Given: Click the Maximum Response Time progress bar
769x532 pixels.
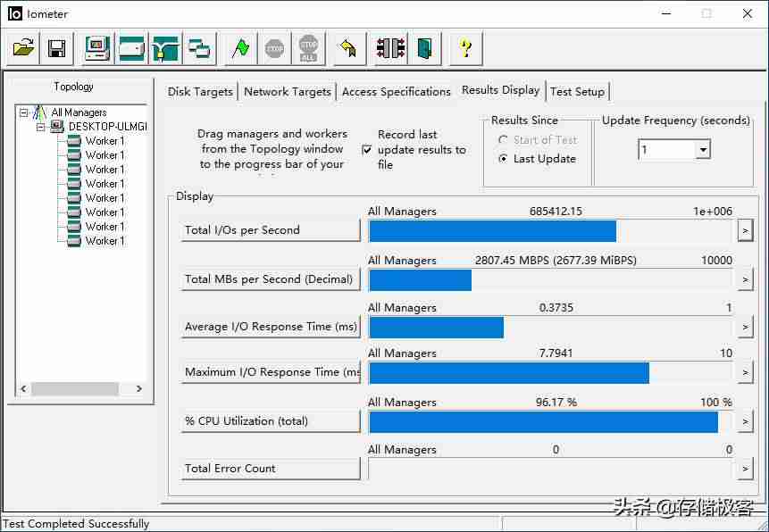Looking at the screenshot, I should click(x=551, y=373).
